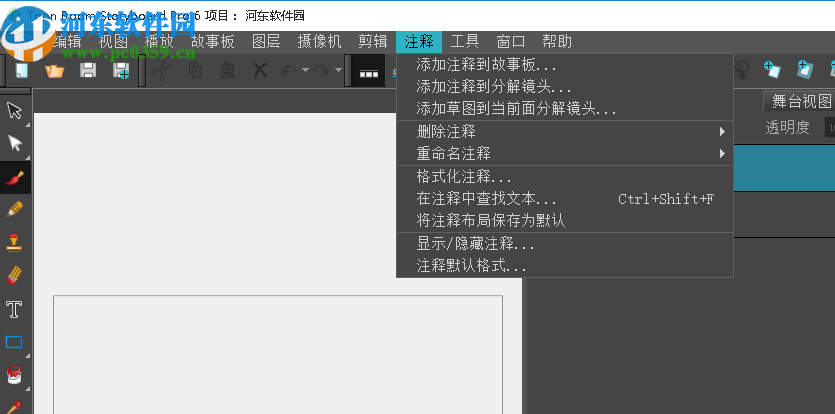The width and height of the screenshot is (835, 414).
Task: Open the 剪辑 menu
Action: point(373,42)
